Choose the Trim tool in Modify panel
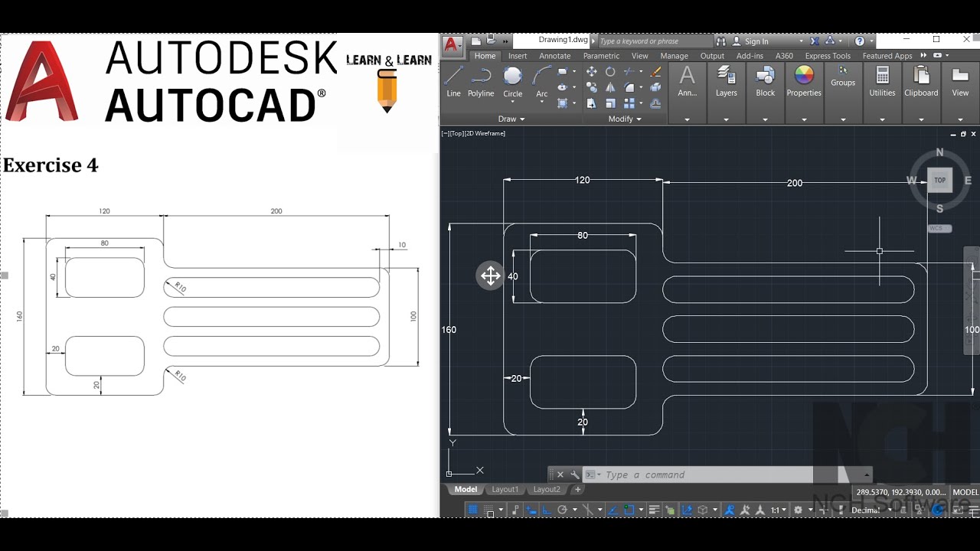The height and width of the screenshot is (551, 980). (x=629, y=71)
